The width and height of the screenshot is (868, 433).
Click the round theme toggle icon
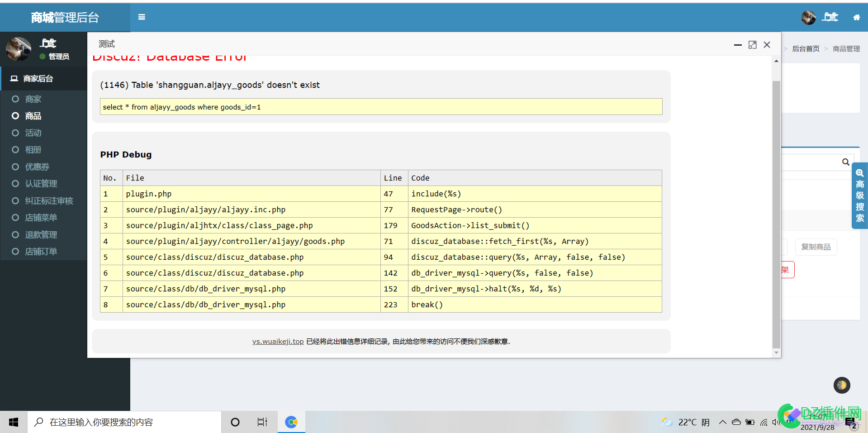tap(842, 385)
